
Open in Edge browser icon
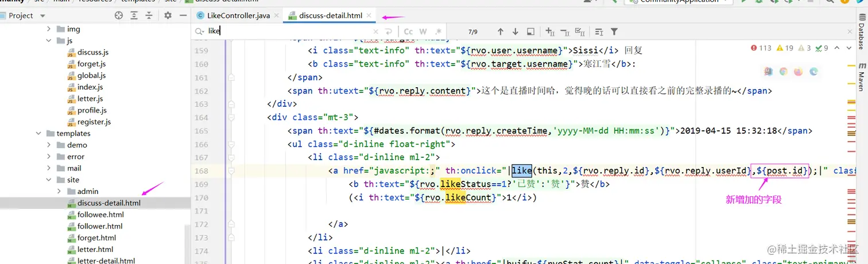[x=813, y=72]
